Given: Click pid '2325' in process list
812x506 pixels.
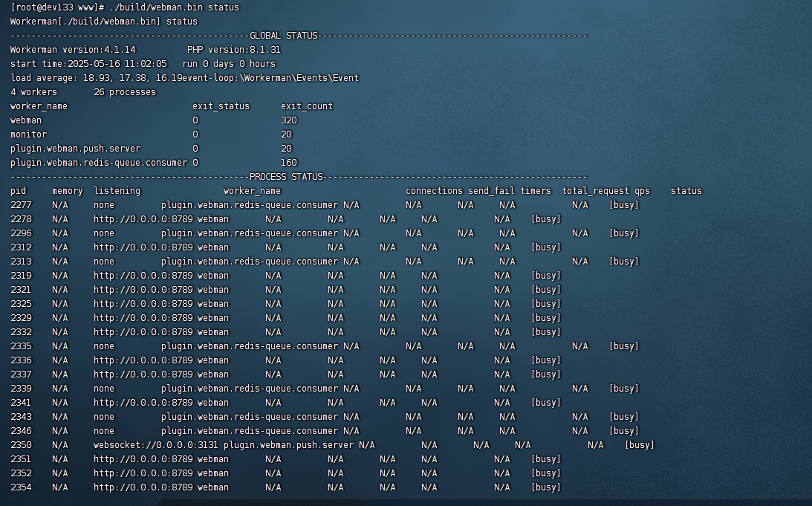Looking at the screenshot, I should pos(21,304).
